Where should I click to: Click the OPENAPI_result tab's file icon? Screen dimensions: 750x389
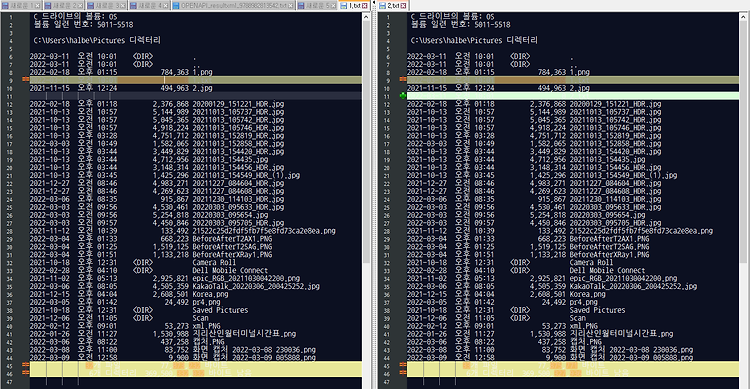[176, 6]
